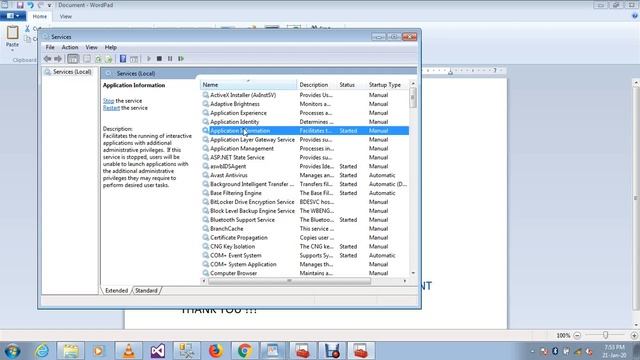Select Services (Local) in the console tree
Screen dimensions: 640x360
click(72, 72)
